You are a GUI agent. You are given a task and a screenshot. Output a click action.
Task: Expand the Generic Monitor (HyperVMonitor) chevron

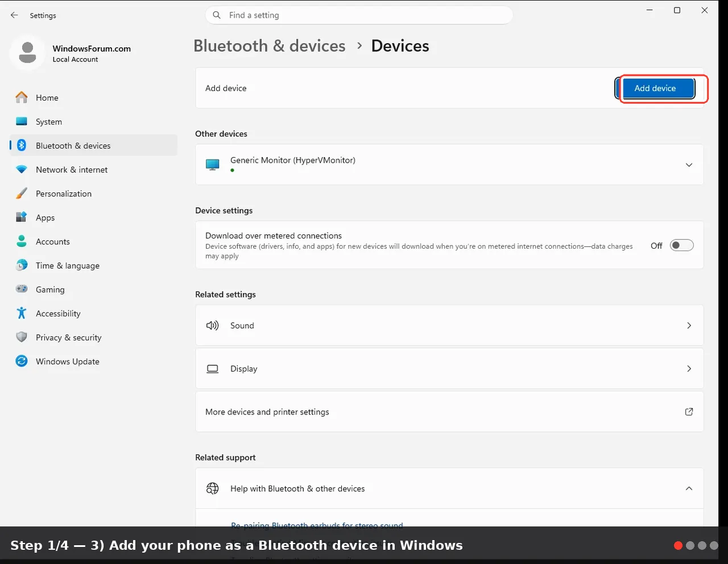(689, 165)
